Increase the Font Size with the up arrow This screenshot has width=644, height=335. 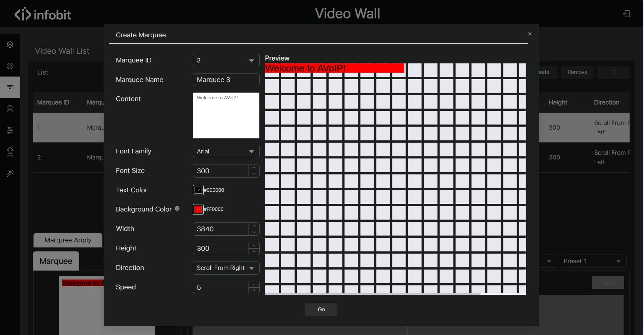(254, 167)
